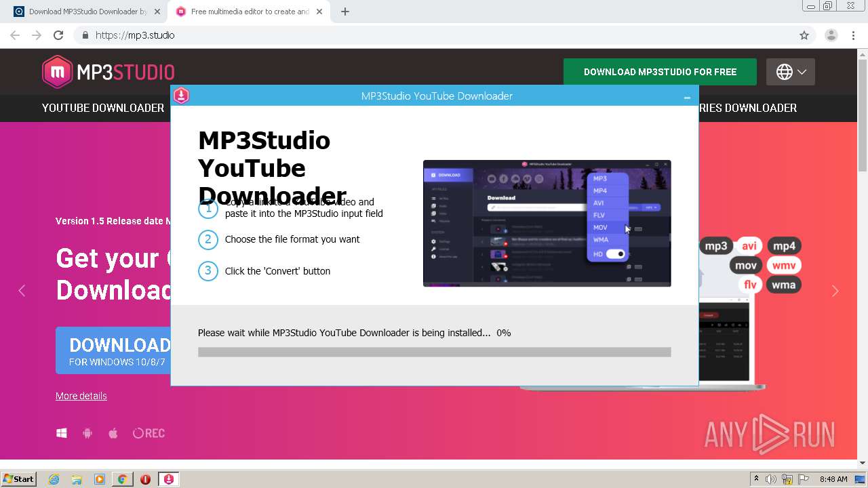Viewport: 868px width, 488px height.
Task: Open Action Center flag icon in tray
Action: [804, 479]
